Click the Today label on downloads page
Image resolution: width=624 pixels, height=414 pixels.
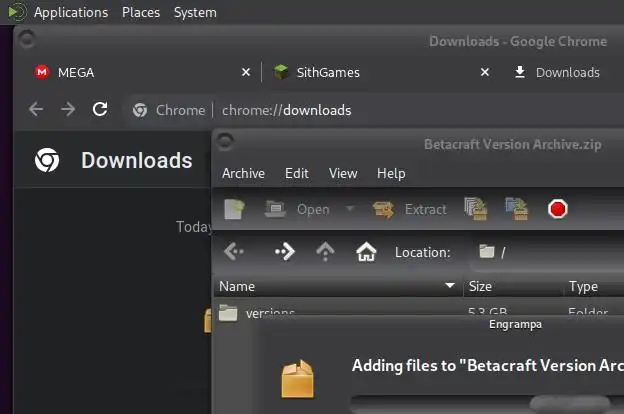tap(194, 227)
